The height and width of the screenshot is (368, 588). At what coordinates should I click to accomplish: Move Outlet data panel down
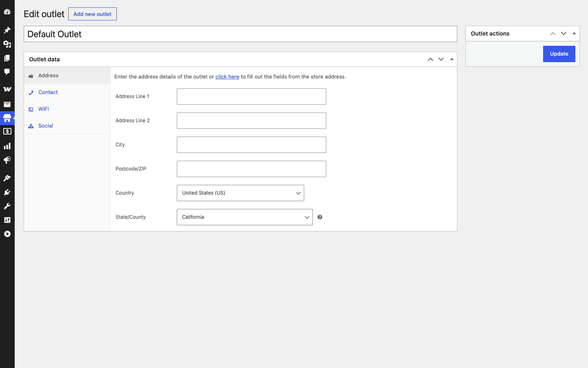click(x=441, y=59)
